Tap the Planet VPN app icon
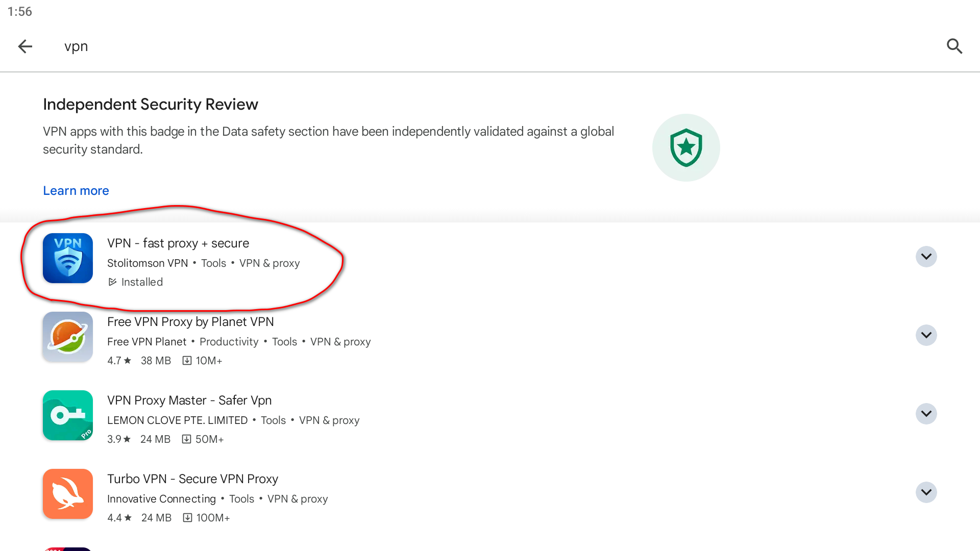Image resolution: width=980 pixels, height=551 pixels. (68, 337)
